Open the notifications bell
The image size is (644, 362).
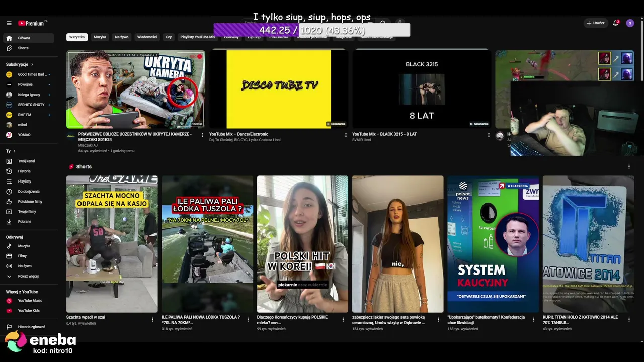tap(616, 23)
